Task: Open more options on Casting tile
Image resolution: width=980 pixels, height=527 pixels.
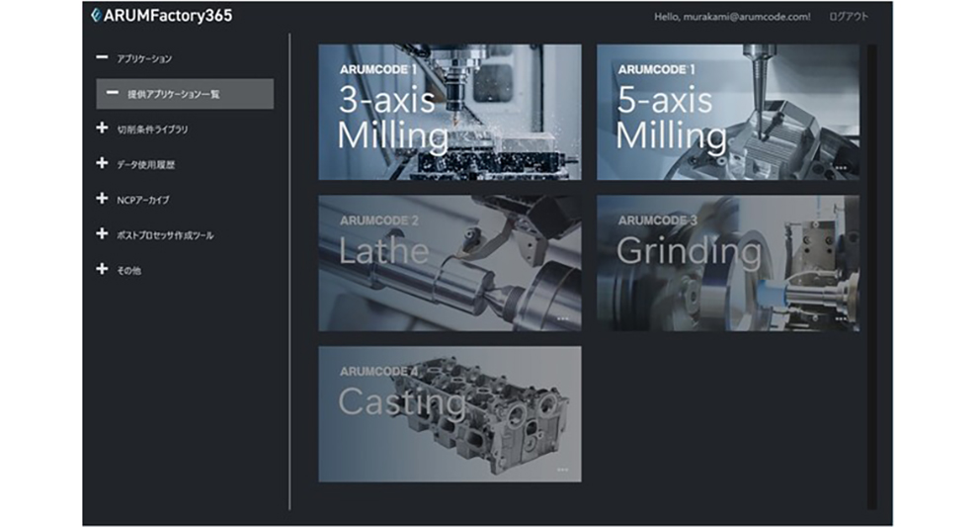Action: click(562, 470)
